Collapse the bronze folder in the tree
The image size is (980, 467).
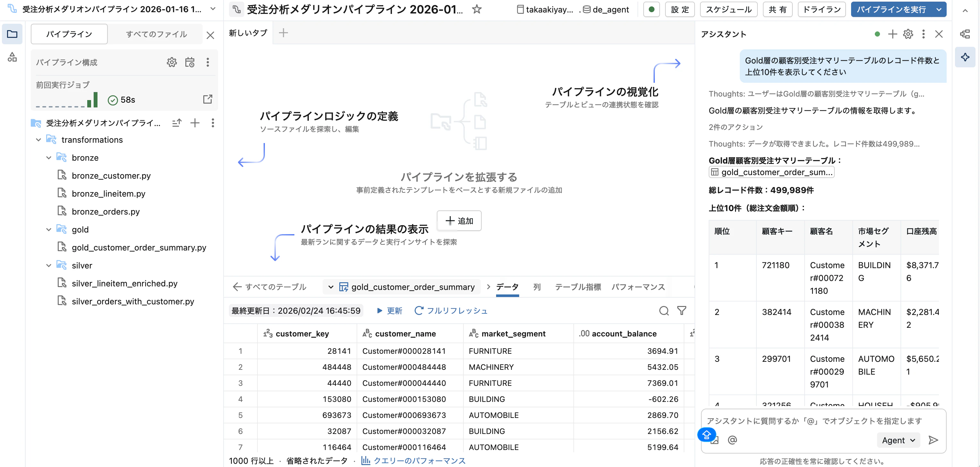pyautogui.click(x=48, y=157)
